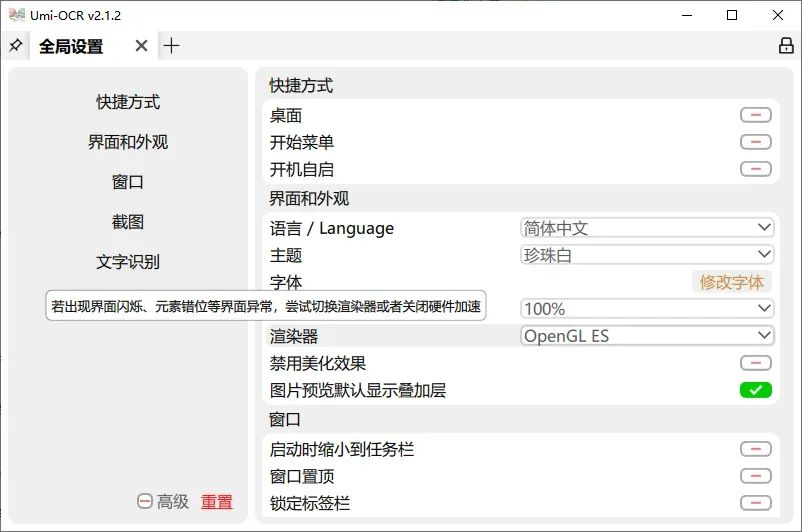Click the red 重置 button
802x532 pixels.
[216, 502]
